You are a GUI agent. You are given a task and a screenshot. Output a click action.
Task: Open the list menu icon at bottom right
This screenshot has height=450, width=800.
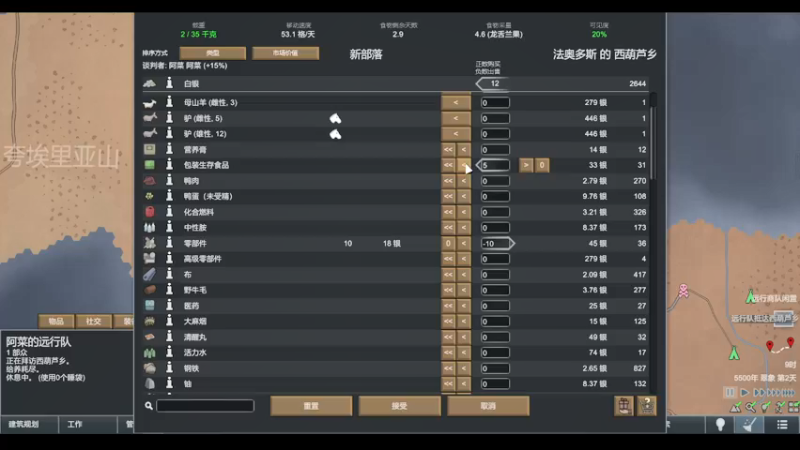[782, 424]
